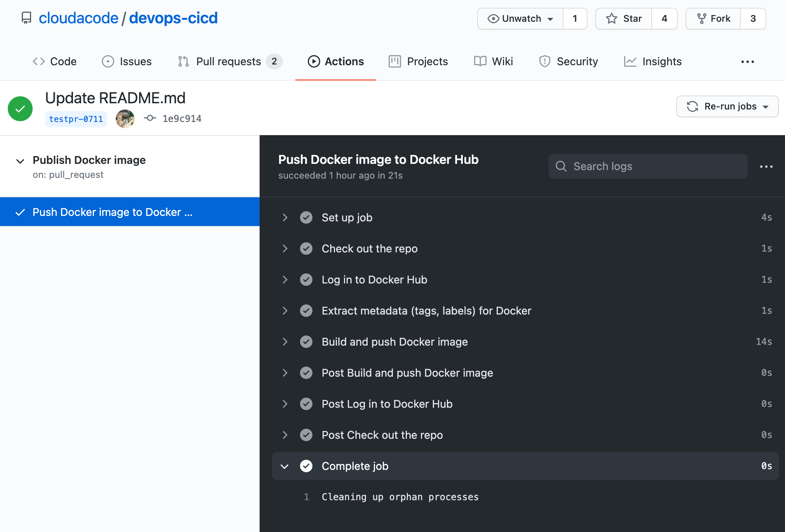This screenshot has height=532, width=785.
Task: Expand the Build and push Docker image step
Action: coord(285,342)
